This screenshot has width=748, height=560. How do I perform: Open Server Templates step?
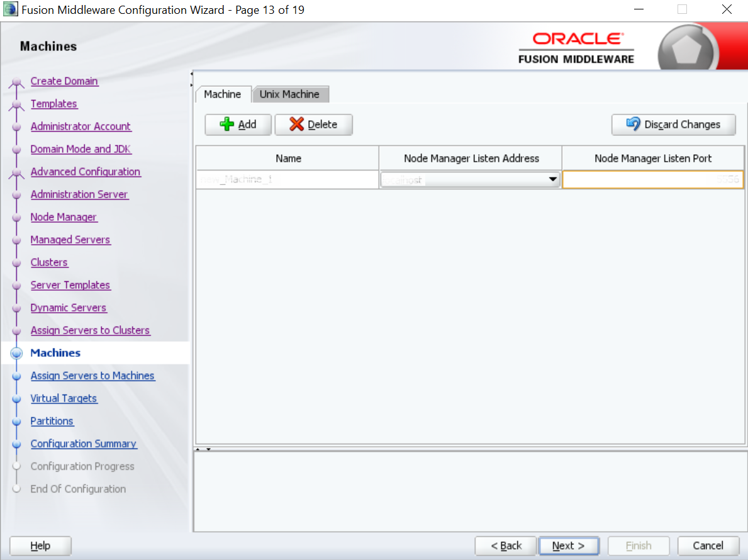pos(70,285)
